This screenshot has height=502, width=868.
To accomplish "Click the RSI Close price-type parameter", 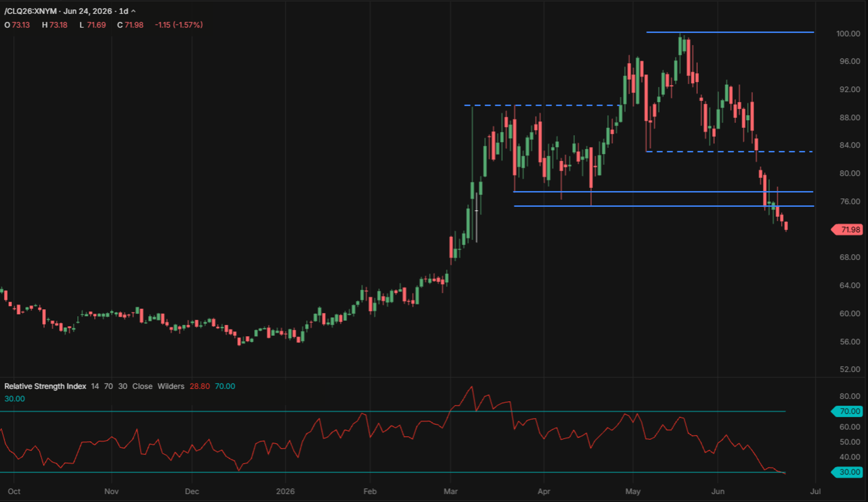I will [x=142, y=386].
